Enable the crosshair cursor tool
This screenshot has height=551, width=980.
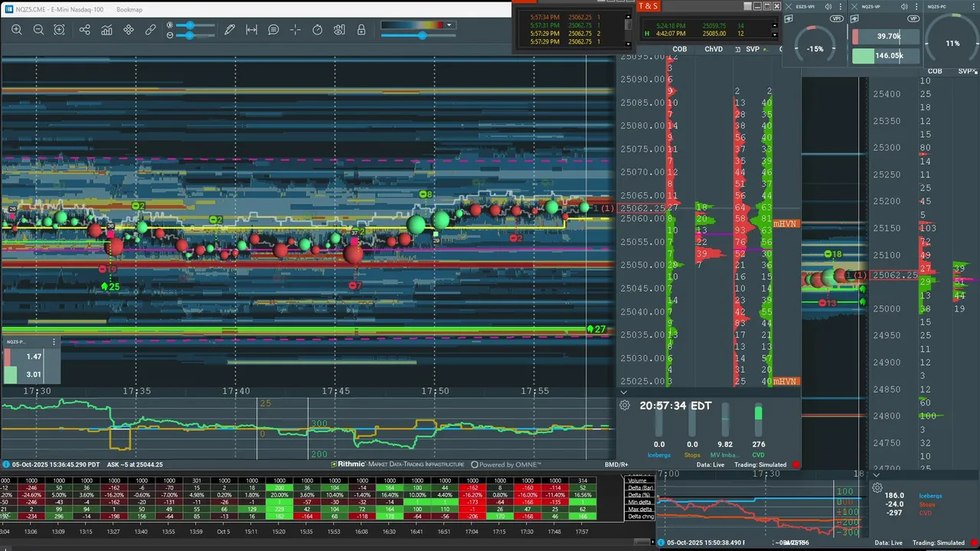296,30
